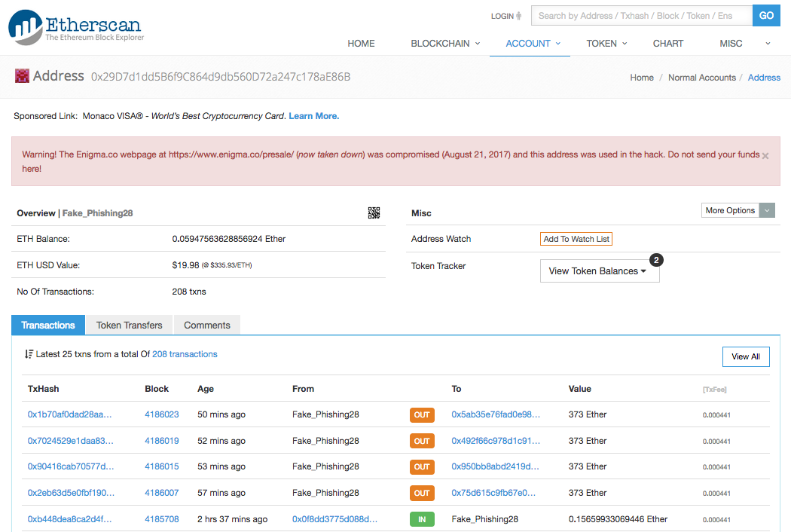Open block 4186023
This screenshot has height=532, width=791.
point(161,414)
